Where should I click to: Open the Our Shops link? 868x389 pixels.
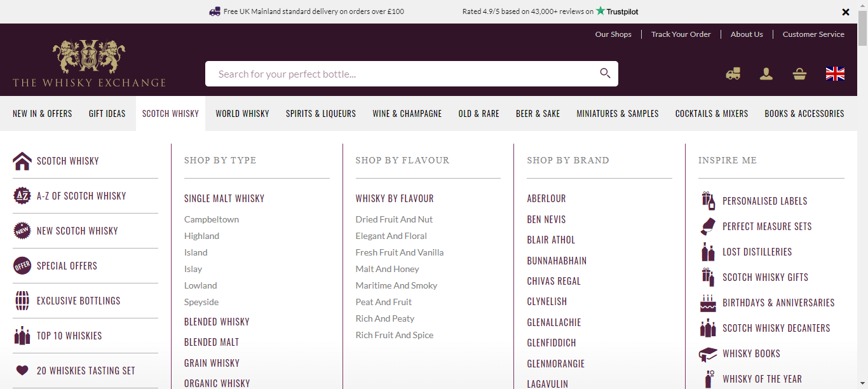(613, 34)
